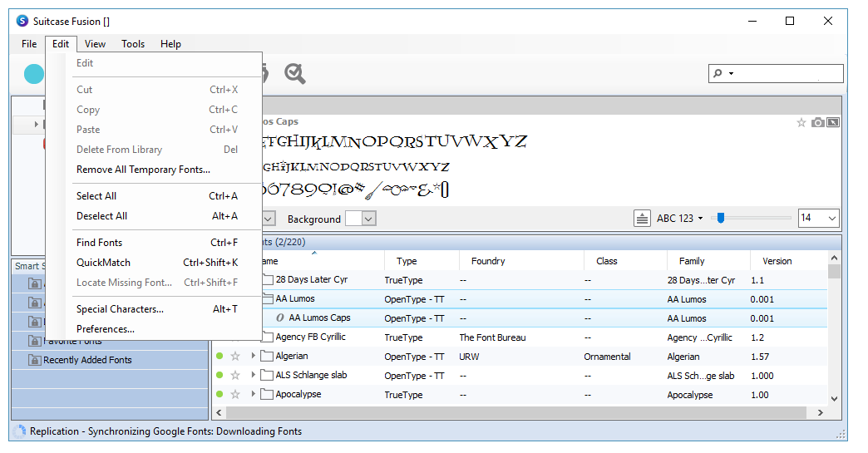The height and width of the screenshot is (453, 868).
Task: Click the Suitcase Fusion title bar logo
Action: [x=22, y=21]
